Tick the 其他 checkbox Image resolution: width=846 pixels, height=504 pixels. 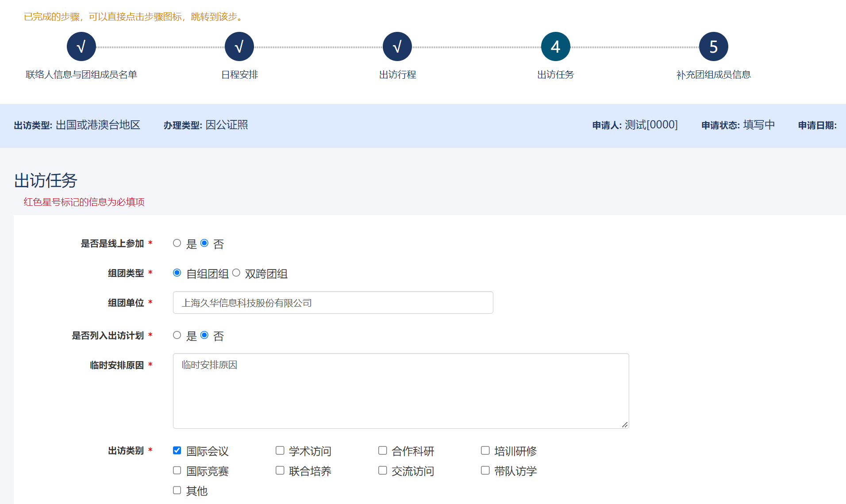(177, 490)
